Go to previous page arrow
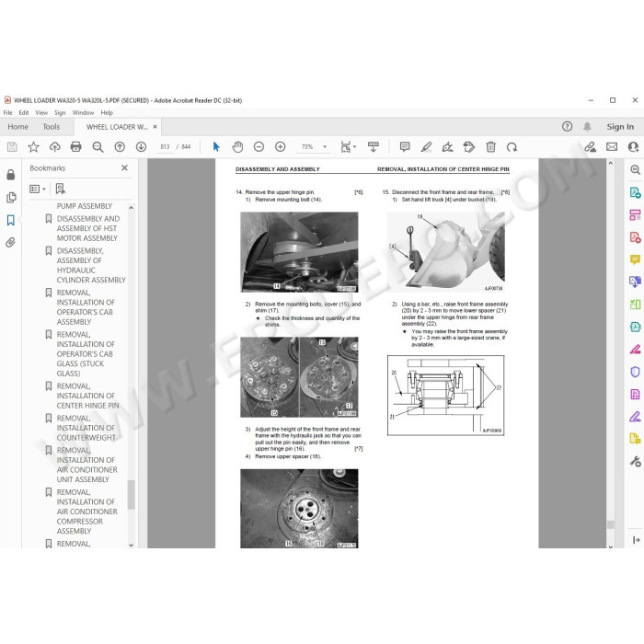The image size is (644, 644). coord(120,146)
